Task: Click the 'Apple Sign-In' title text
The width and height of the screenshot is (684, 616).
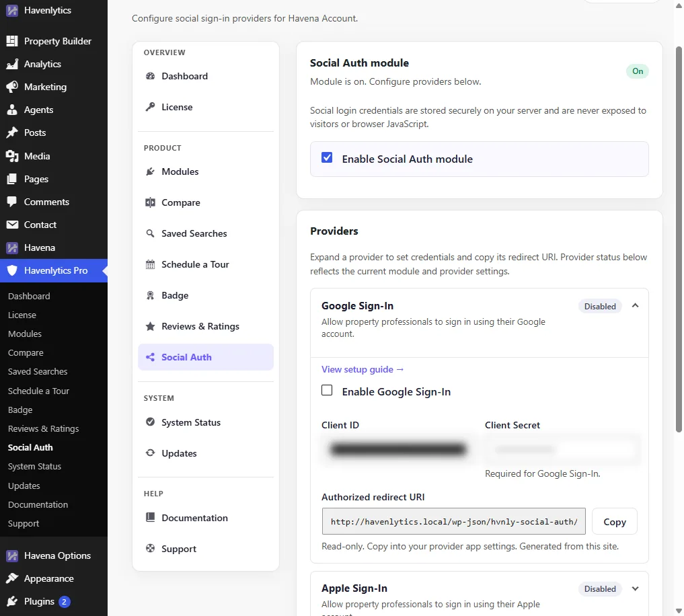Action: click(x=354, y=588)
